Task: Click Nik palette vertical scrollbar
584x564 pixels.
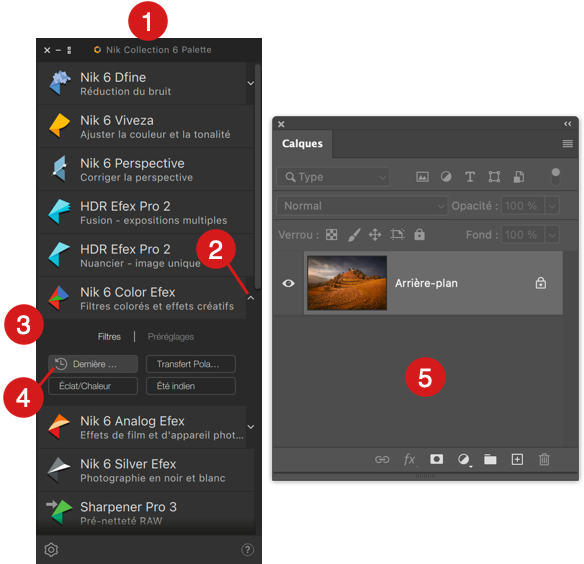Action: [257, 177]
